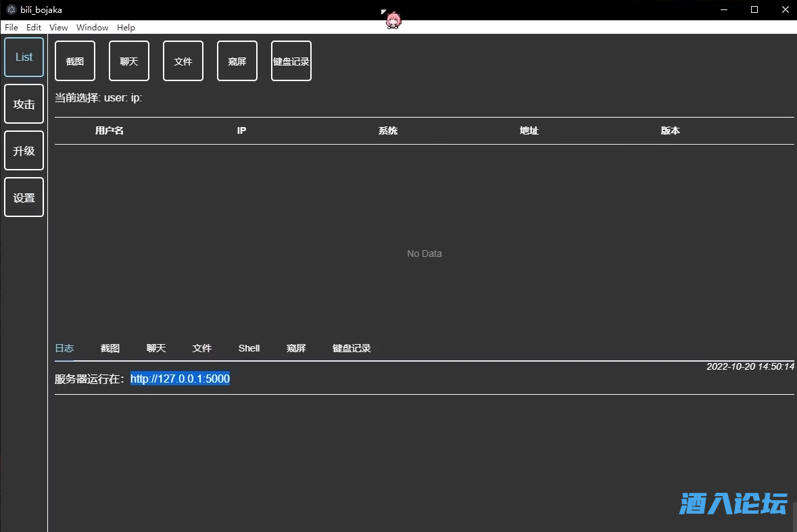Open the 设置 page in the sidebar
797x532 pixels.
click(24, 197)
